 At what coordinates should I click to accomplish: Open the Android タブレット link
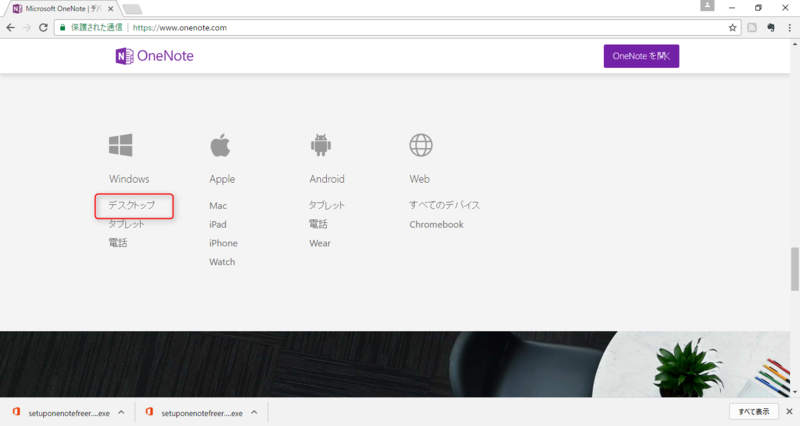(x=327, y=205)
